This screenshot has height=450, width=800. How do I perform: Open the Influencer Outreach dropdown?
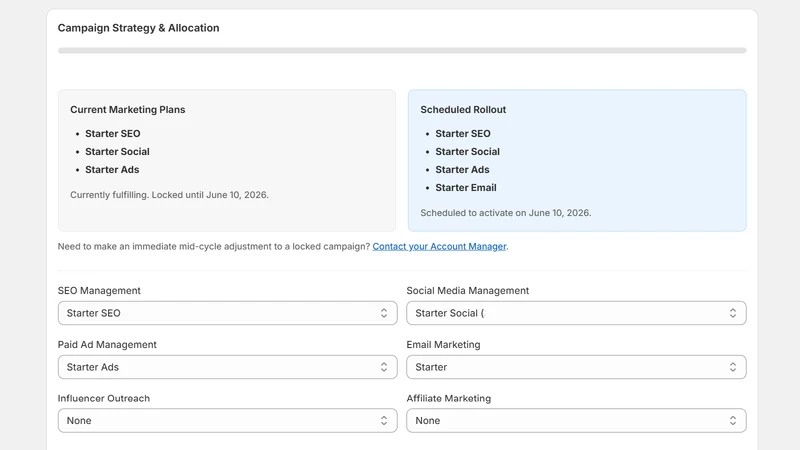[228, 420]
